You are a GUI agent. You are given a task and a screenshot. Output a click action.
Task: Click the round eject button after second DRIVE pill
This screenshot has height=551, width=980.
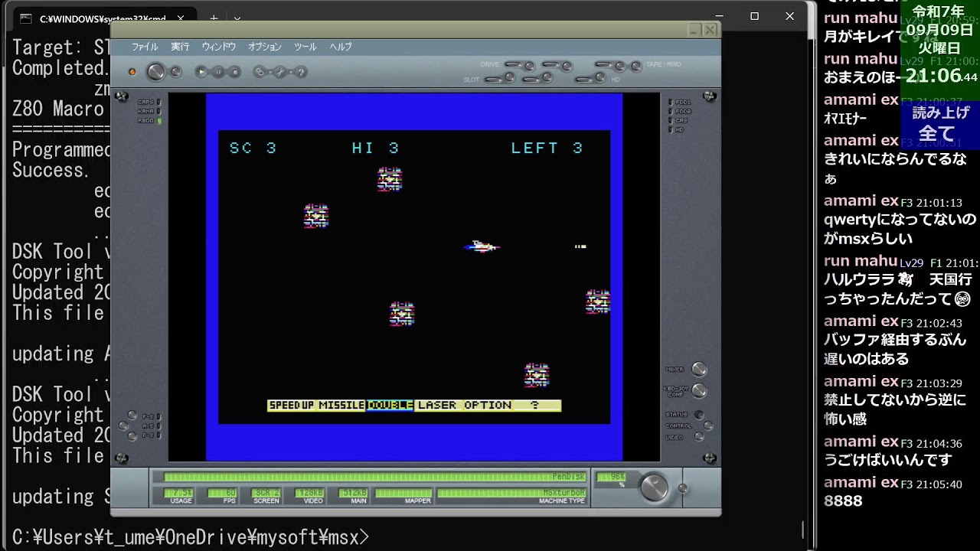pos(567,66)
